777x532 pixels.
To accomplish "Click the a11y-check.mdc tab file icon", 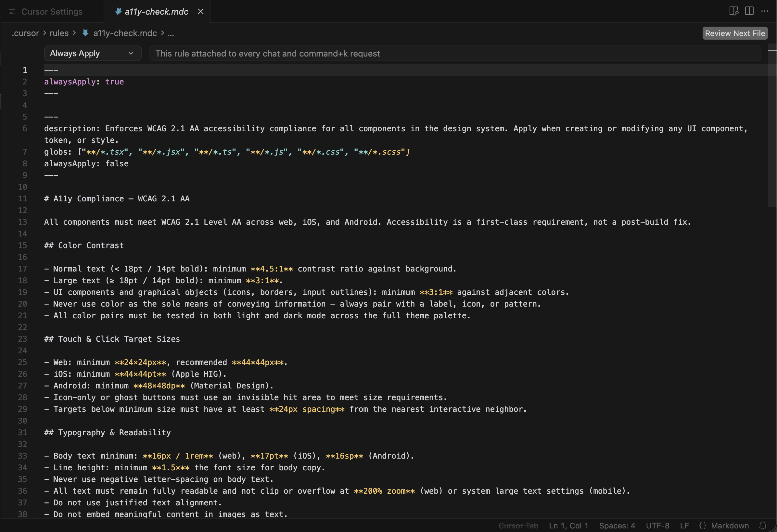I will tap(118, 12).
